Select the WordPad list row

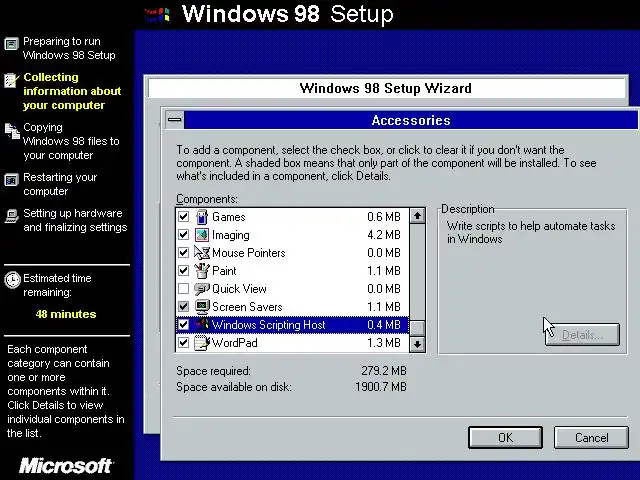[292, 342]
